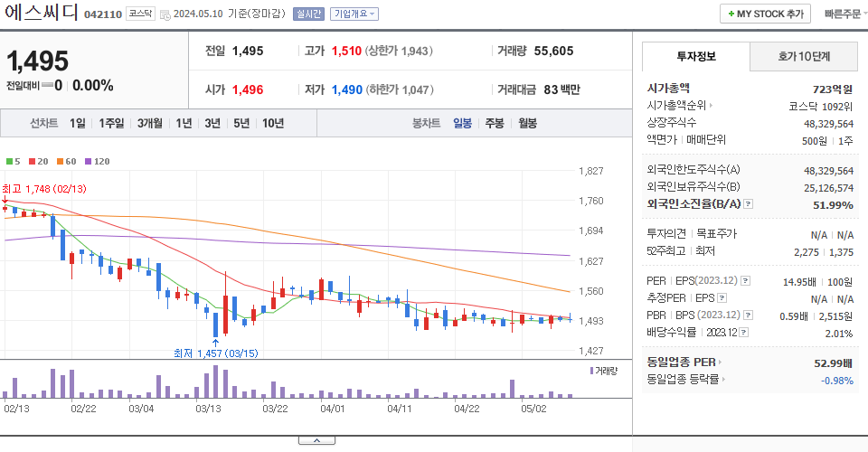Click the 03/13 date on the chart axis
The image size is (868, 452).
click(208, 409)
